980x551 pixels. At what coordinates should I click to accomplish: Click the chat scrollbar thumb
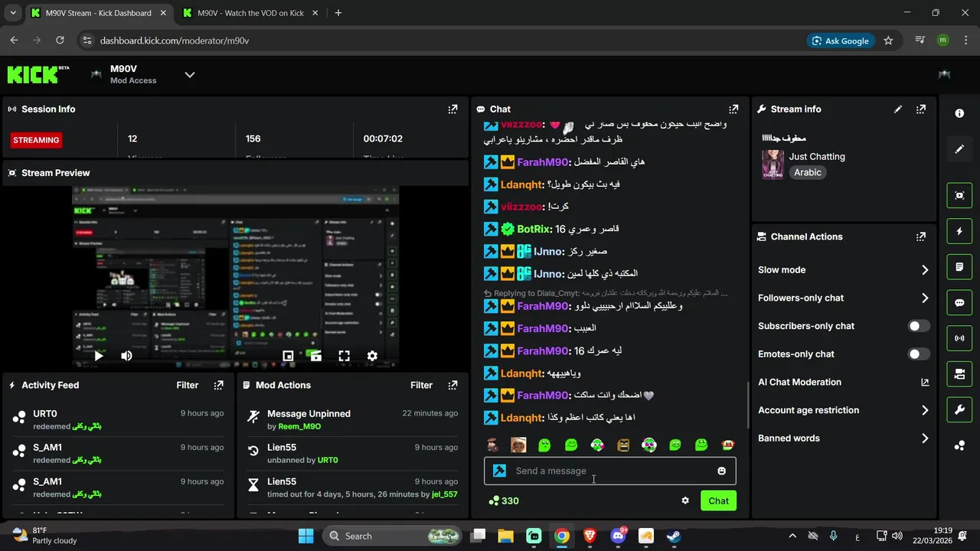coord(748,404)
